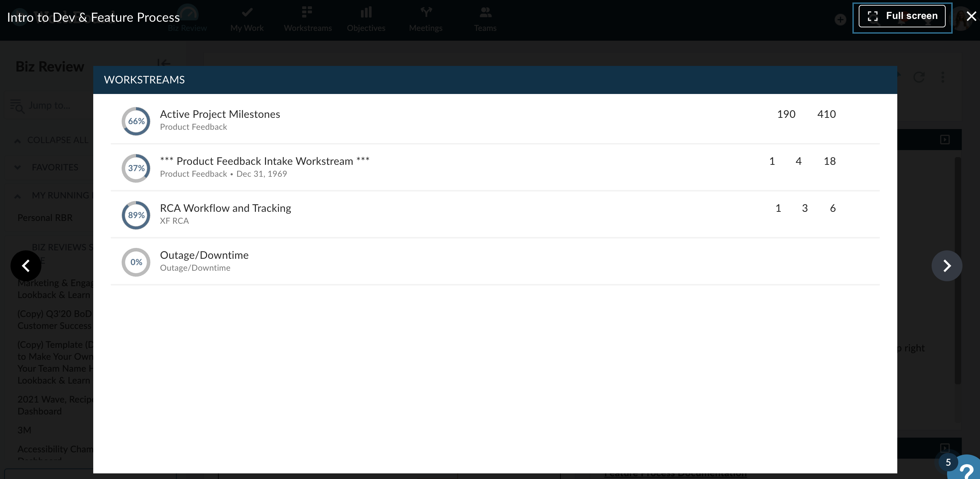Open 3M item in sidebar
980x479 pixels.
(24, 430)
